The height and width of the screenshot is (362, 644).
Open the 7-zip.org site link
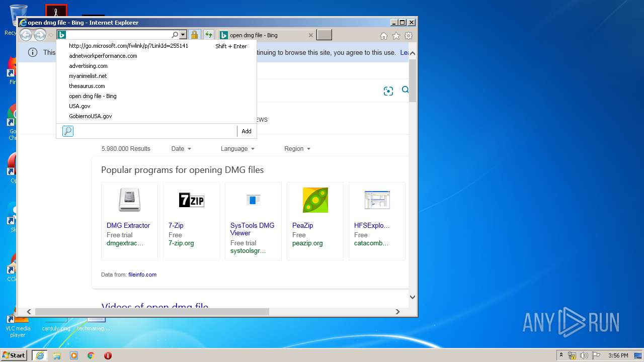[181, 243]
